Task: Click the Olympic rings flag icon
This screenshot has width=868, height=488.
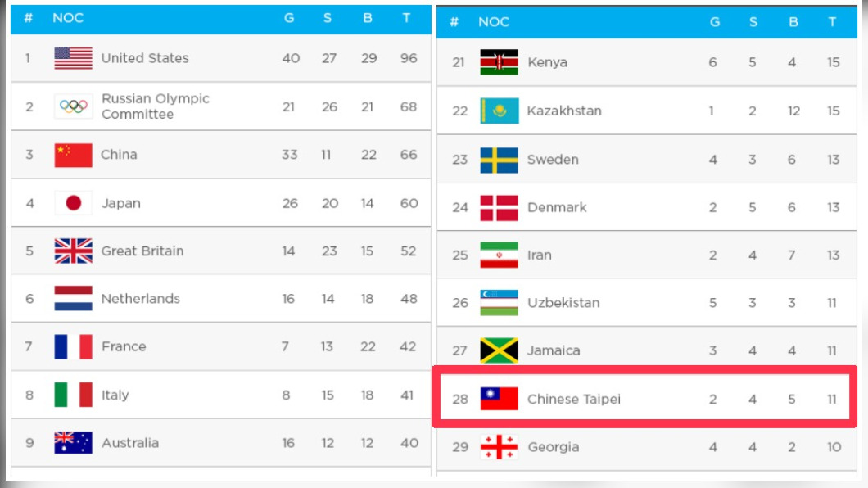Action: pos(73,106)
